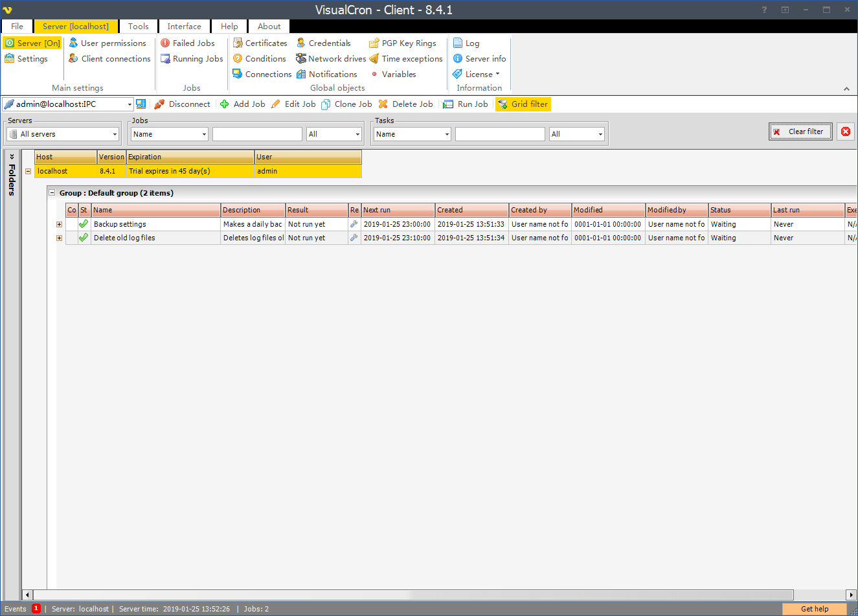Viewport: 858px width, 616px height.
Task: Toggle the Grid filter button
Action: [x=523, y=104]
